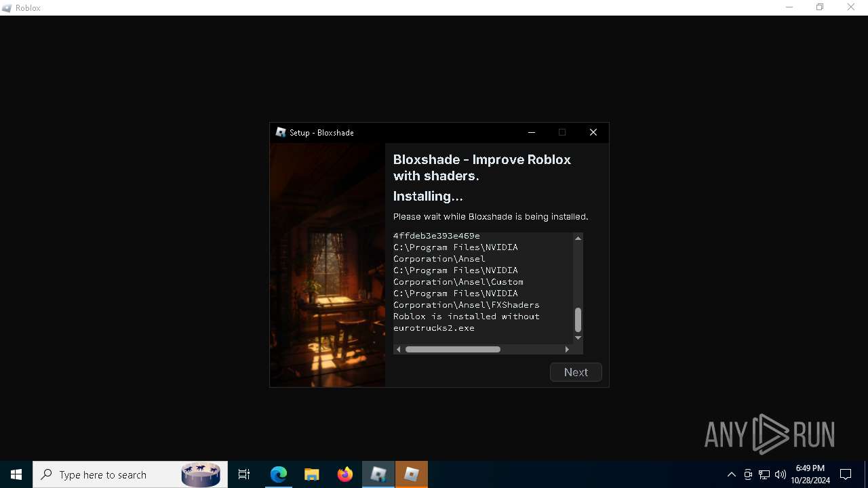868x488 pixels.
Task: Click the log line '4ffdeb3e393e469e'
Action: [x=437, y=236]
